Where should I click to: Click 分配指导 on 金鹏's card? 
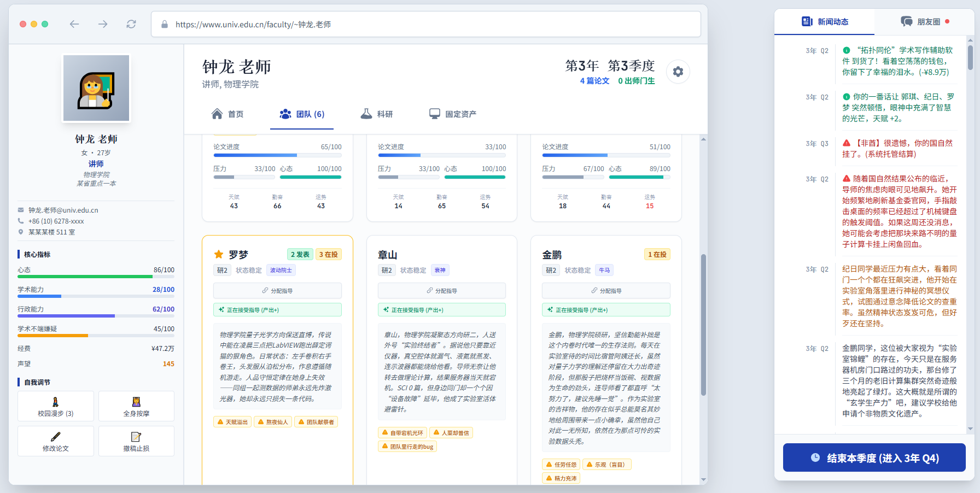(x=606, y=291)
